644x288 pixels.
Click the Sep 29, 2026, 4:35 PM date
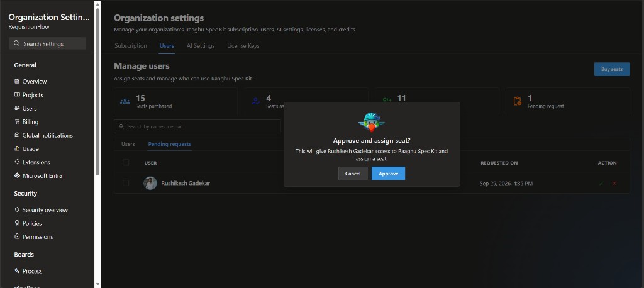pos(506,183)
